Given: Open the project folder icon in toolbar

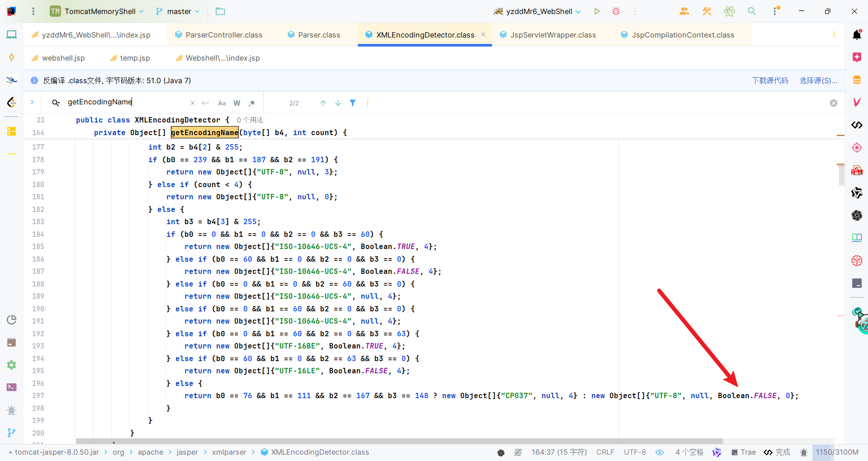Looking at the screenshot, I should coord(220,11).
